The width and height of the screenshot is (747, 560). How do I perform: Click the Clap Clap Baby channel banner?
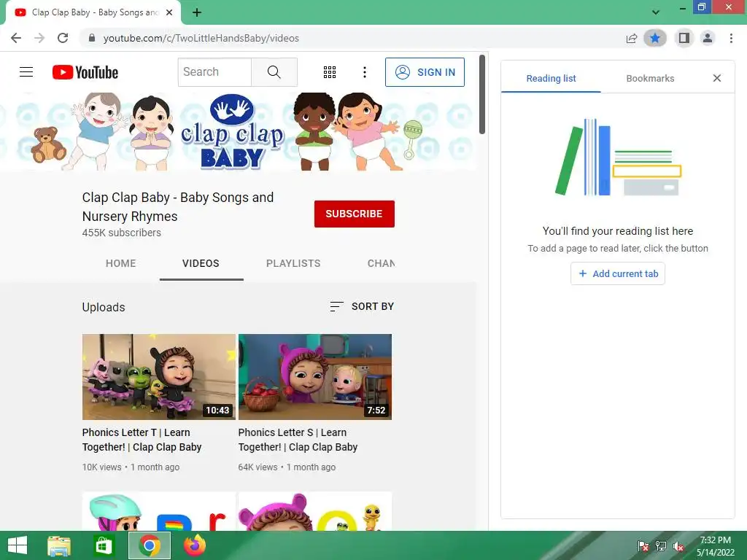click(x=238, y=131)
